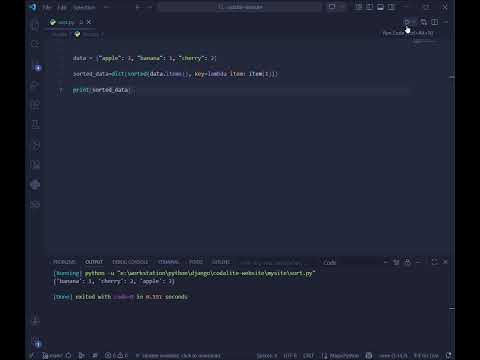Open the Search view in activity bar
The height and width of the screenshot is (360, 480).
point(35,44)
